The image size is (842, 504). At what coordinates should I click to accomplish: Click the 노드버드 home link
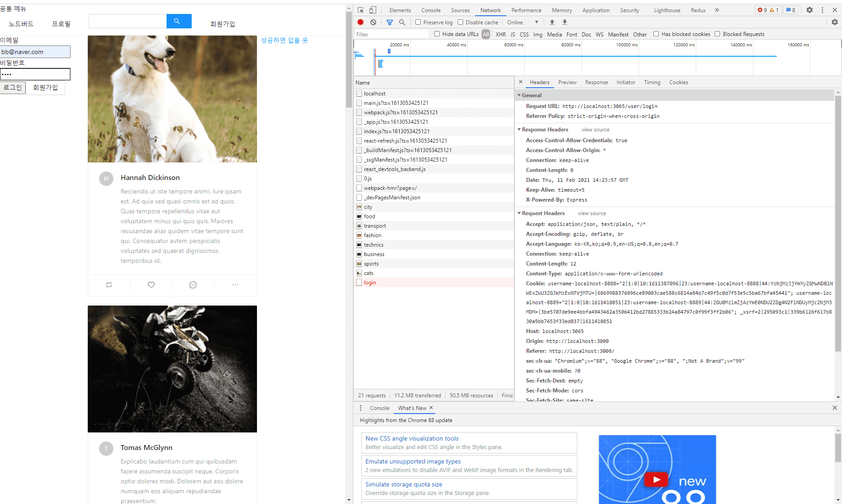pyautogui.click(x=21, y=24)
